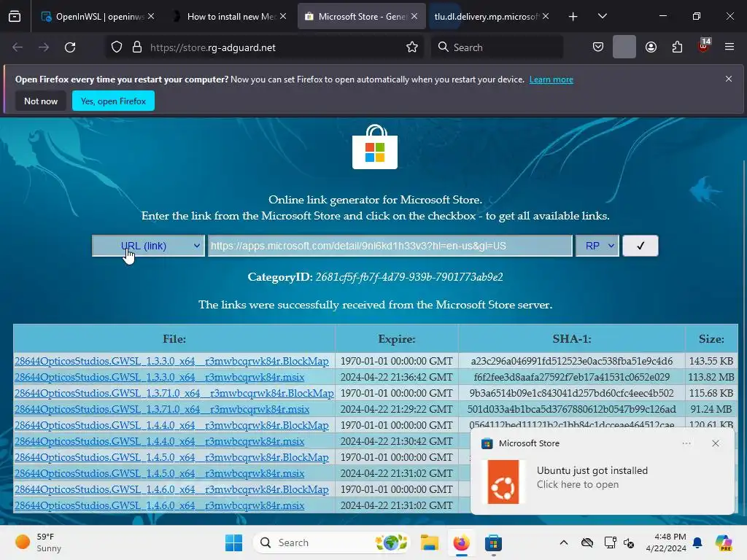
Task: Click the Microsoft Store bag logo
Action: coord(375,147)
